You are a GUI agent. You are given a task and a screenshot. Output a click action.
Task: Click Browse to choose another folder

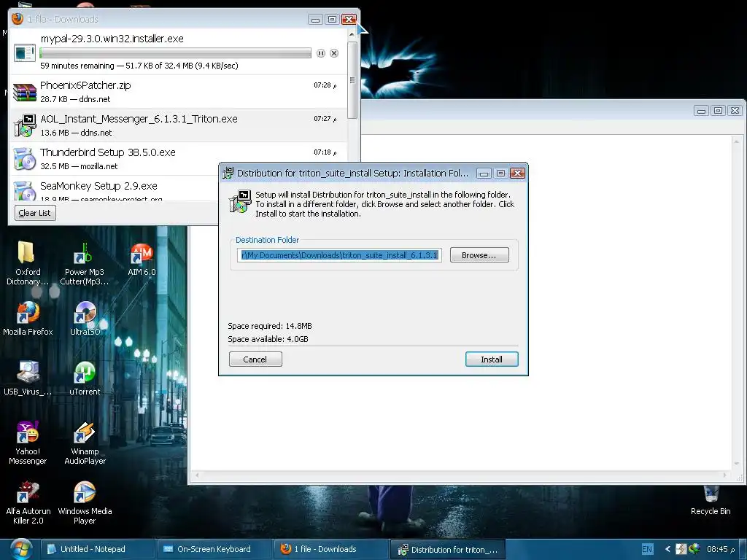click(479, 255)
